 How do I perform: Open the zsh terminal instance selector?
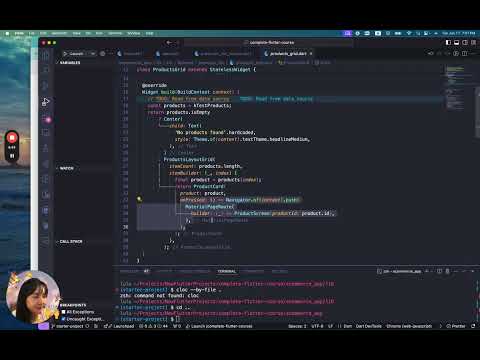point(399,271)
